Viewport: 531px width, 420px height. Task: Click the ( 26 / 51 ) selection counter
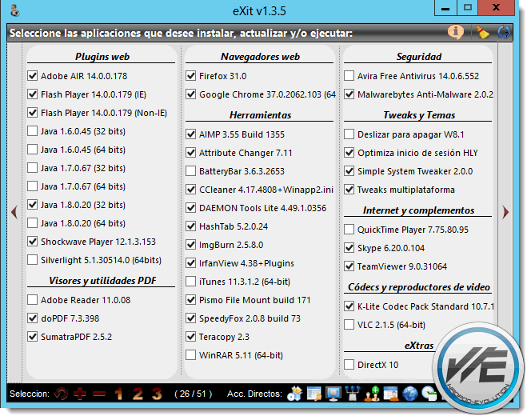coord(193,394)
